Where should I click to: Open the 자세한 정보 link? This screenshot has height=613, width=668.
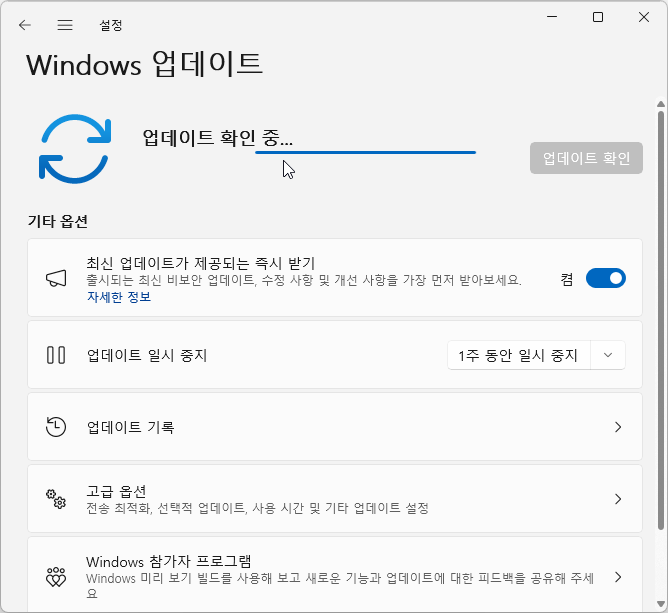click(119, 296)
